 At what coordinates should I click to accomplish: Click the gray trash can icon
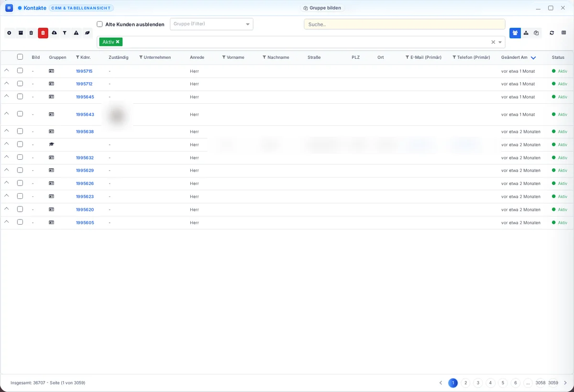click(32, 33)
